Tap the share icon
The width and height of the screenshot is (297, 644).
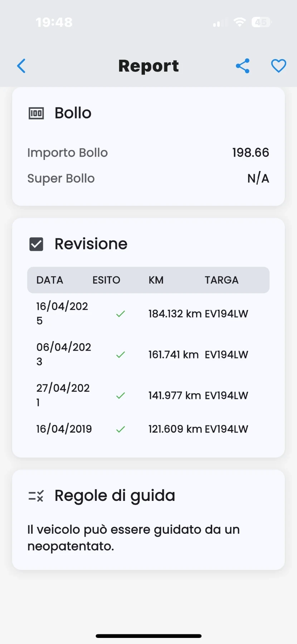pyautogui.click(x=243, y=66)
